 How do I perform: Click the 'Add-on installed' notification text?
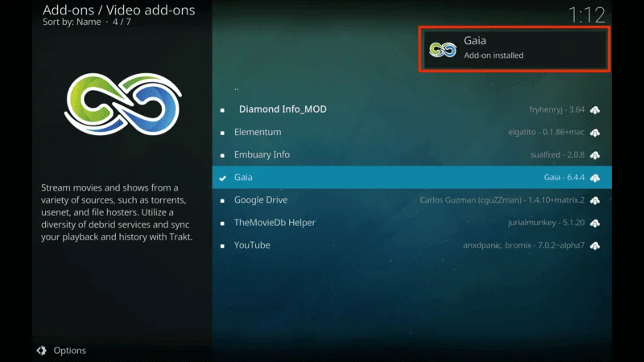[493, 56]
